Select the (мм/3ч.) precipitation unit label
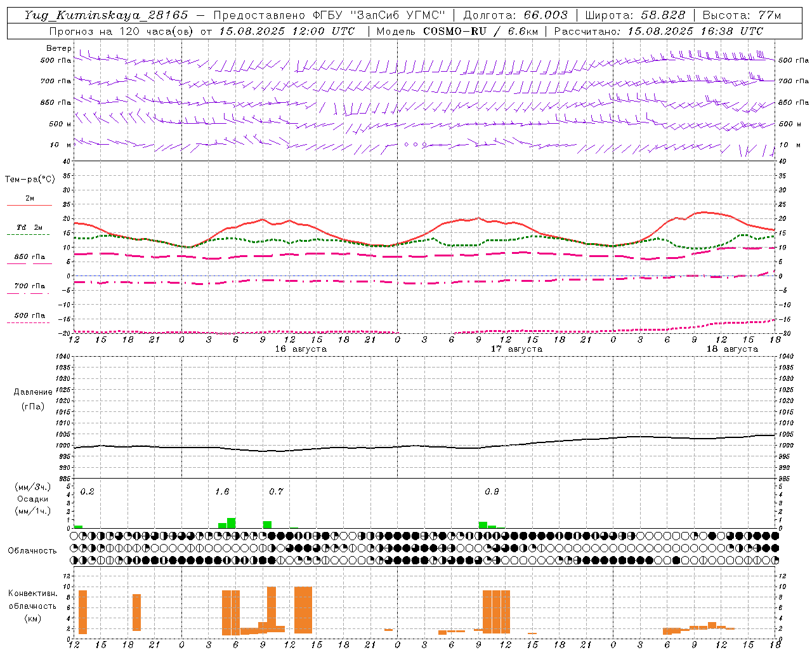This screenshot has width=812, height=650. coord(33,487)
